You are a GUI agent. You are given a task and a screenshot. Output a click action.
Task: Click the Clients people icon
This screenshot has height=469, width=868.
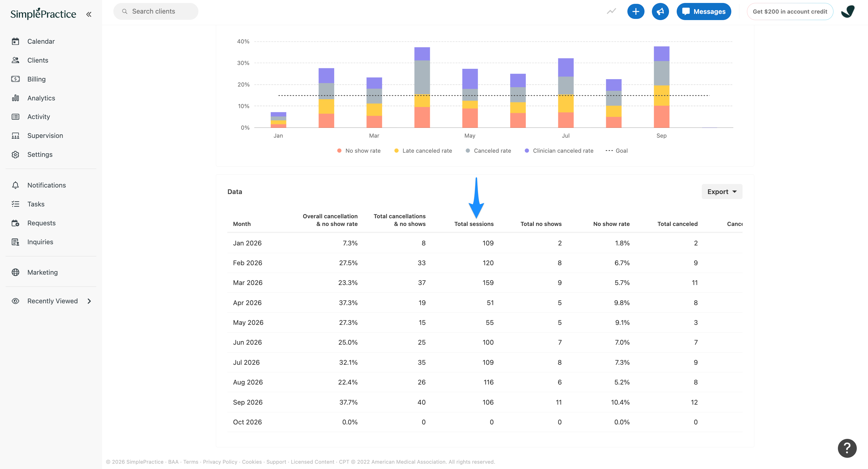click(x=15, y=60)
